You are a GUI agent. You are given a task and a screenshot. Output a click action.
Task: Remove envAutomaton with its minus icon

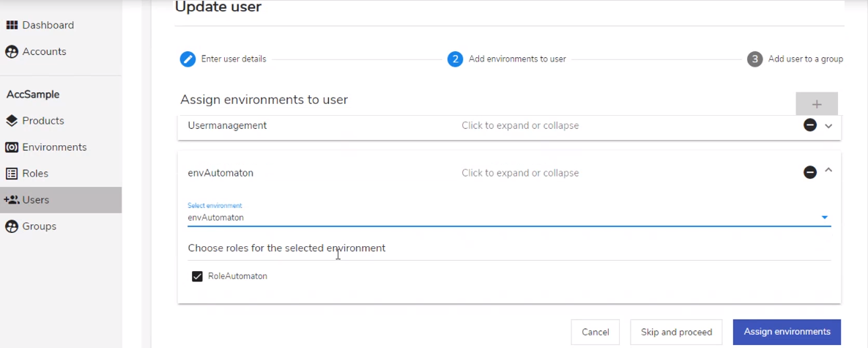(810, 173)
